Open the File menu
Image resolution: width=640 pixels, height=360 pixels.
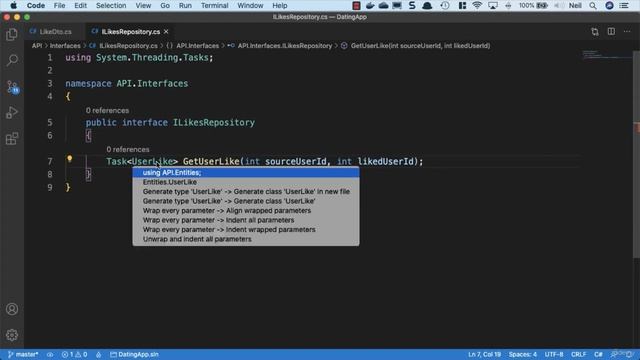tap(59, 5)
